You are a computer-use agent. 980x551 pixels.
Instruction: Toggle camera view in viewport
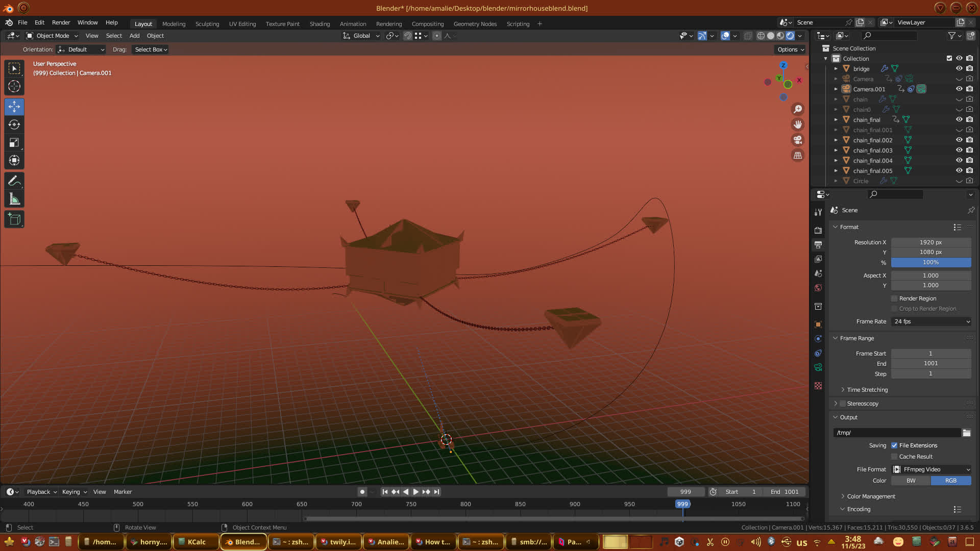797,140
